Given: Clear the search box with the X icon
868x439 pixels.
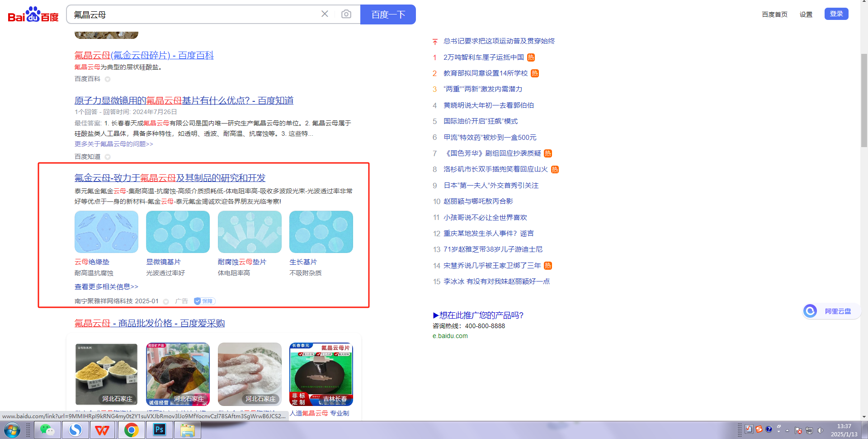Looking at the screenshot, I should coord(325,14).
